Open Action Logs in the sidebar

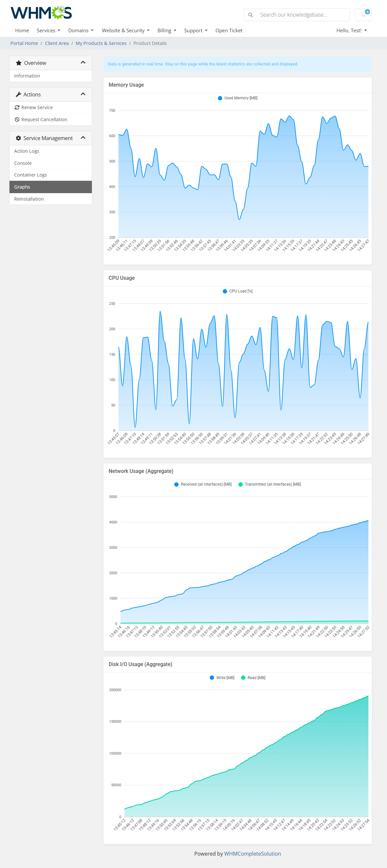tap(50, 151)
